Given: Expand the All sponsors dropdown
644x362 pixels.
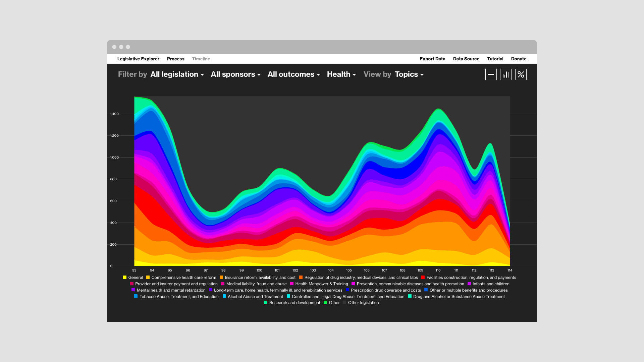Looking at the screenshot, I should (x=236, y=74).
